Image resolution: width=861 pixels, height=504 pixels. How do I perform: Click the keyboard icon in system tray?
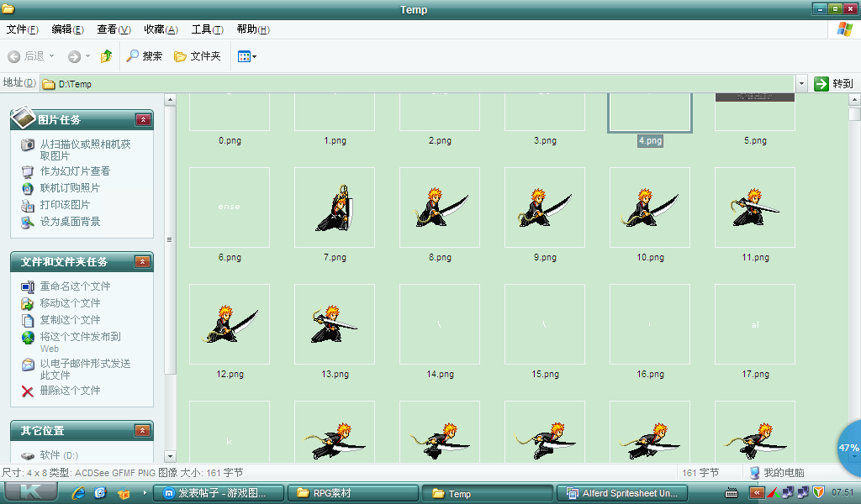tap(732, 493)
